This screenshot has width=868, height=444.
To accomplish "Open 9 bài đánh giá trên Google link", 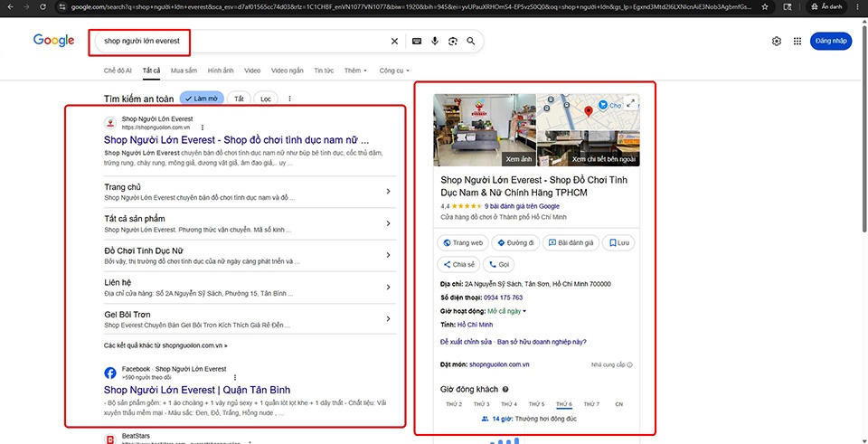I will click(522, 206).
